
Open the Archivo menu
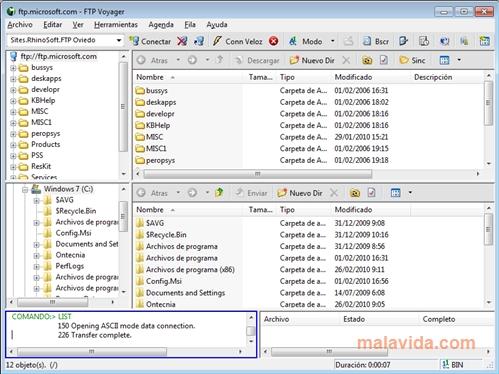click(20, 25)
